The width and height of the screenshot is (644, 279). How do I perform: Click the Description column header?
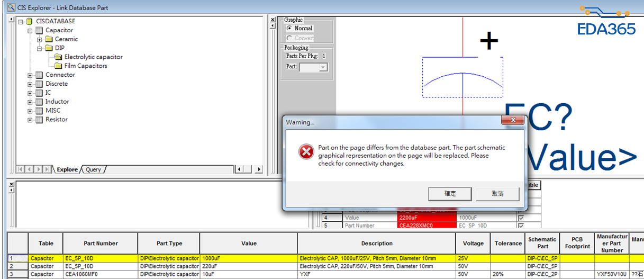pyautogui.click(x=377, y=244)
